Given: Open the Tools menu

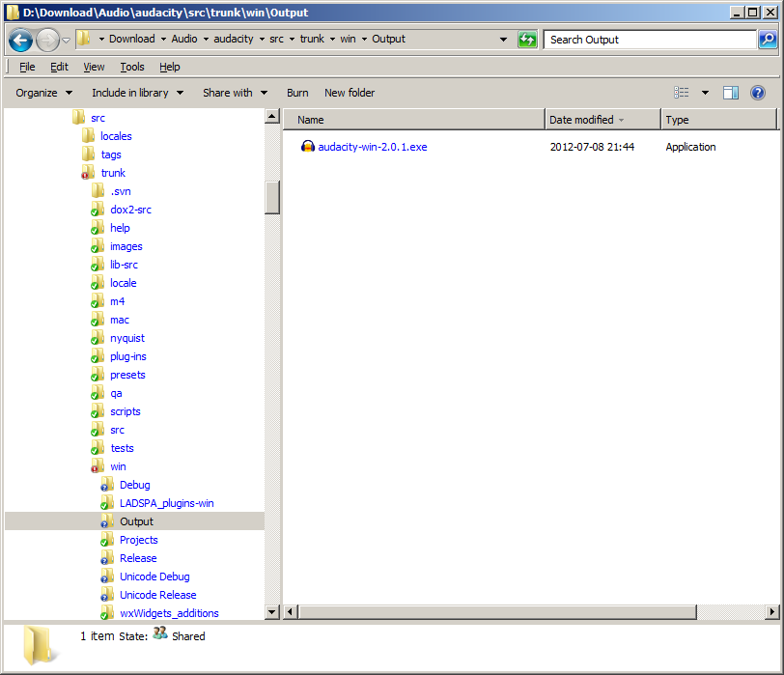Looking at the screenshot, I should (x=132, y=67).
